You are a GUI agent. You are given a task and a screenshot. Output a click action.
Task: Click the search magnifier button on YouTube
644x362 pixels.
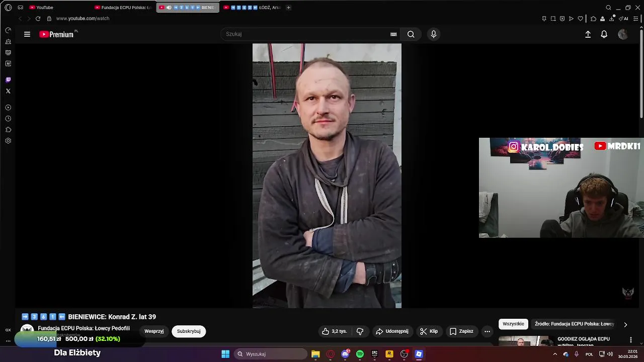coord(411,34)
